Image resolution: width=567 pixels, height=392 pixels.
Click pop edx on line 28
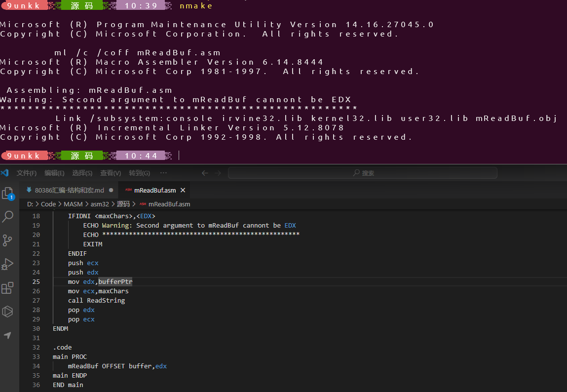[81, 310]
